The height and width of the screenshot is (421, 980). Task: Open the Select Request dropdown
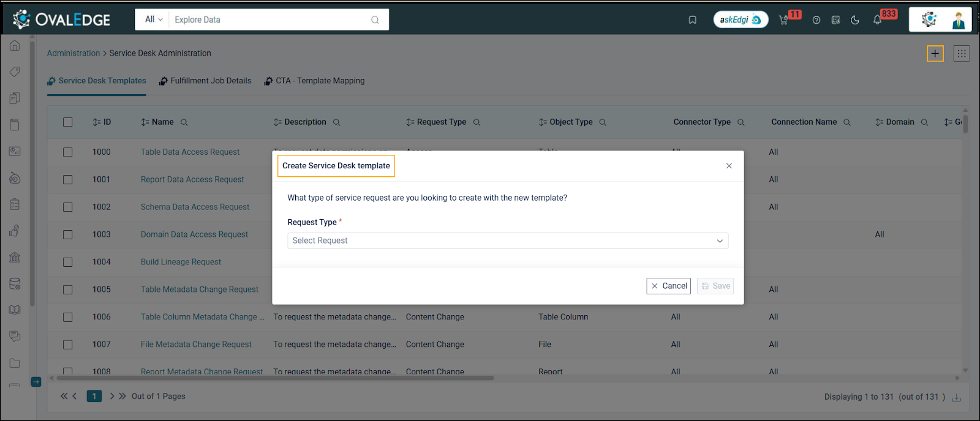507,241
